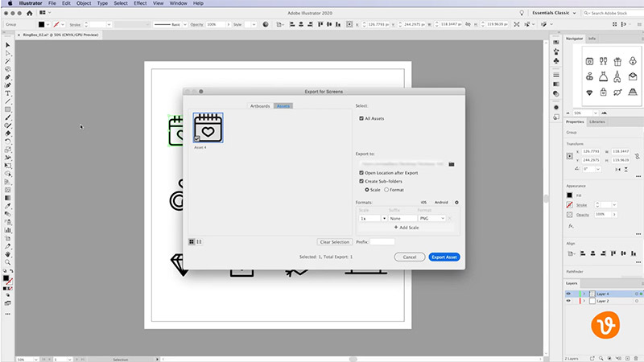Select the Direct Selection tool
This screenshot has width=644, height=362.
(7, 53)
